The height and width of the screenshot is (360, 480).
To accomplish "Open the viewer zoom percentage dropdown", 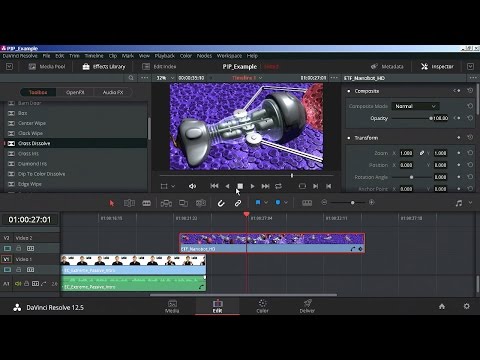I will point(166,78).
